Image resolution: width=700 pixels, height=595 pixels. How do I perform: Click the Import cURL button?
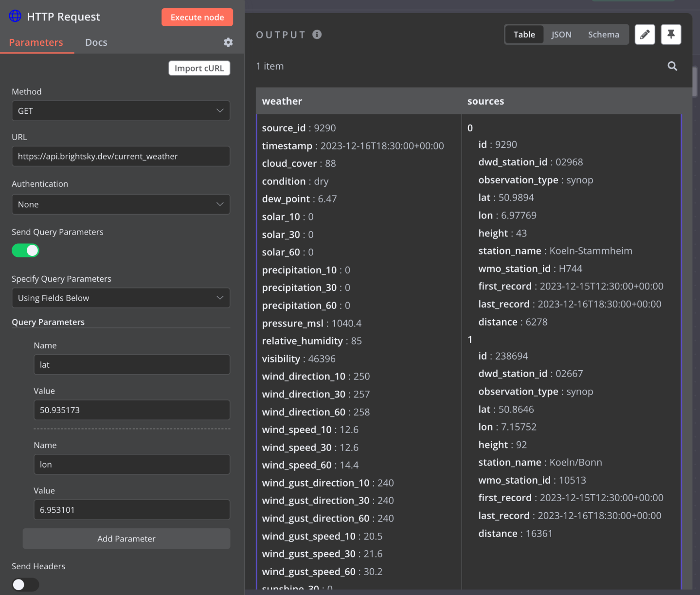click(x=199, y=68)
